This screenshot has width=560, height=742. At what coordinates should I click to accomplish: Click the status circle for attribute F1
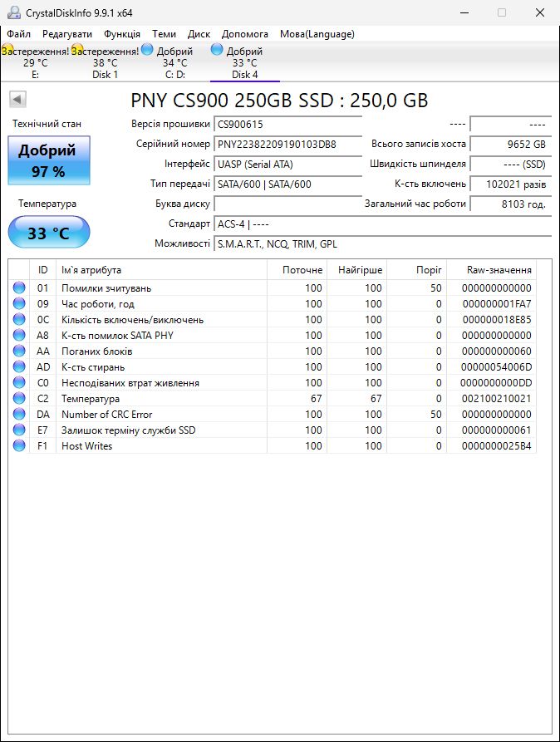click(x=19, y=445)
